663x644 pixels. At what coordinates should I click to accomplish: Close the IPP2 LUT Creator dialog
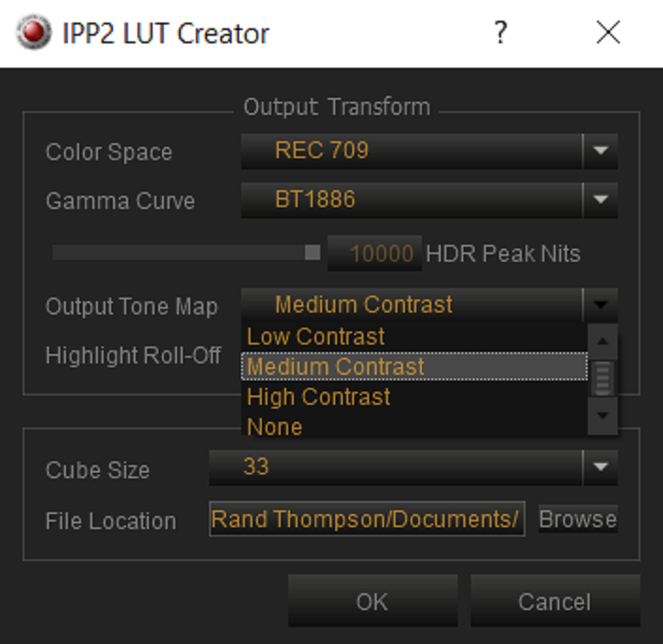click(x=608, y=32)
